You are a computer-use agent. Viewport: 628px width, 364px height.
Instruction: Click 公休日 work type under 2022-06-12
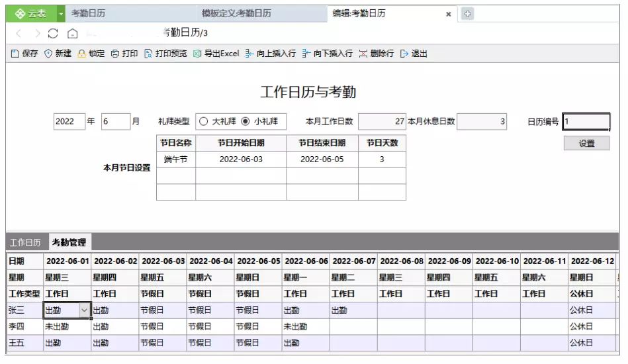click(x=592, y=294)
